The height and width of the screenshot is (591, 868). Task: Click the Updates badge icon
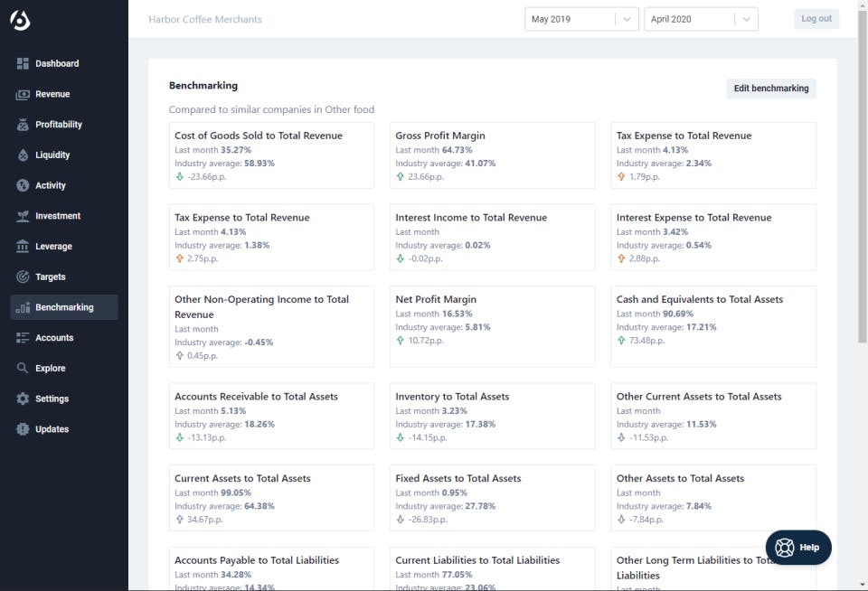23,430
